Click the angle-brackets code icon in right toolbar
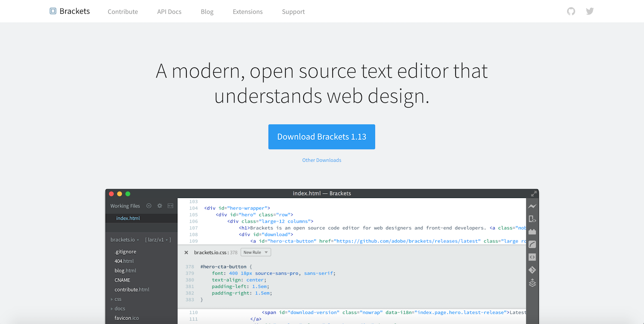This screenshot has height=324, width=644. pyautogui.click(x=532, y=257)
